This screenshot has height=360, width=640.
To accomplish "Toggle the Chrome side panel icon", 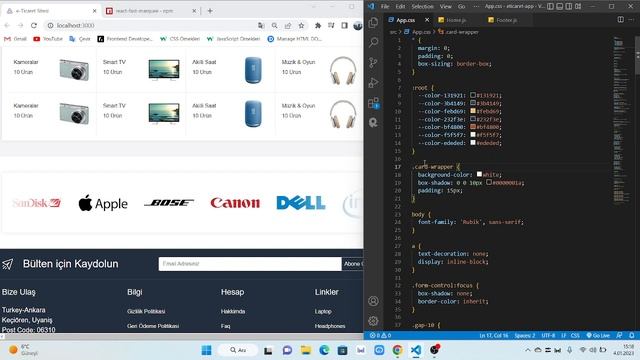I will pyautogui.click(x=344, y=25).
